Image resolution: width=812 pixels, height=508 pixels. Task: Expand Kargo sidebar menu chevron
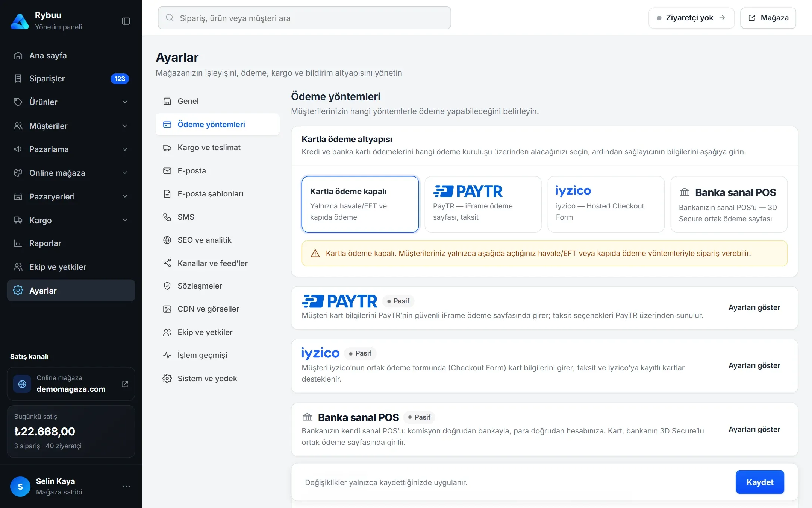125,220
